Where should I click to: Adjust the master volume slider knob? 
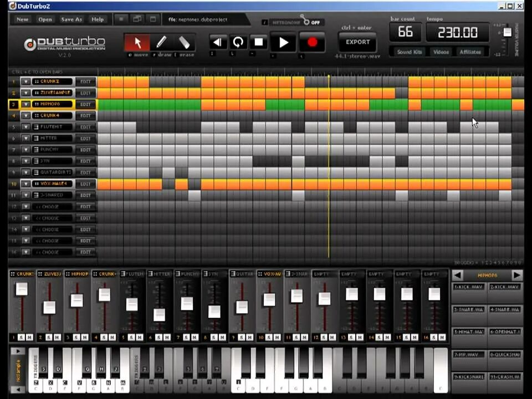pyautogui.click(x=507, y=32)
